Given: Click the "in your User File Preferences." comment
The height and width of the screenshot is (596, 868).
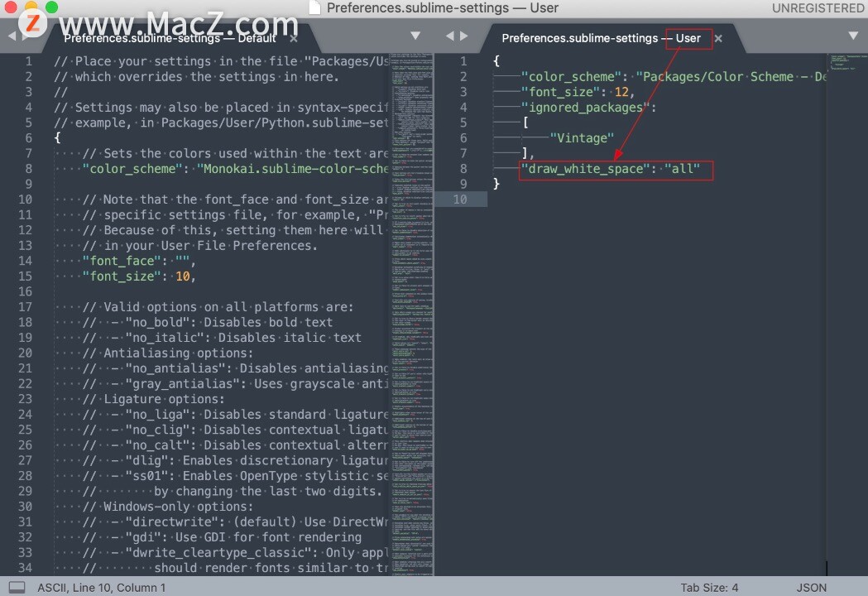Looking at the screenshot, I should pos(200,245).
